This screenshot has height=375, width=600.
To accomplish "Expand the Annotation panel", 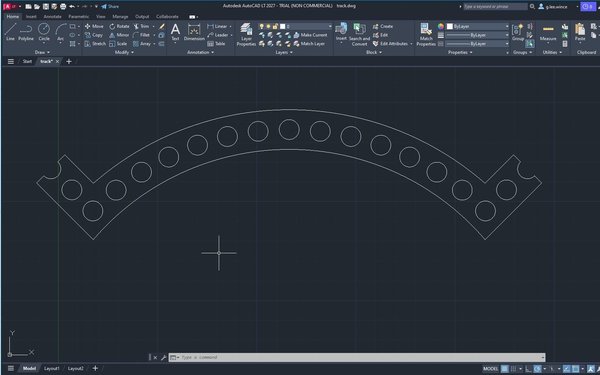I will [201, 52].
